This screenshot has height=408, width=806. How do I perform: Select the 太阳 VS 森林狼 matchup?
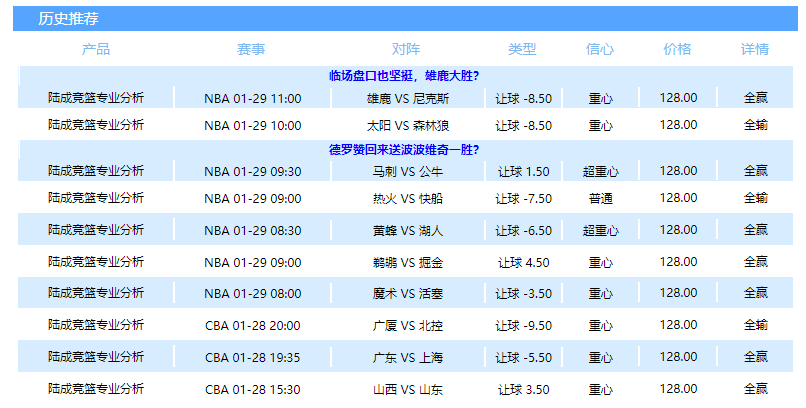(x=407, y=125)
